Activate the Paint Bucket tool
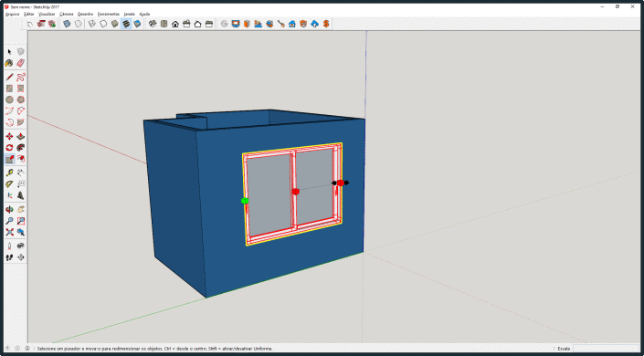Viewport: 644px width, 356px height. [x=9, y=63]
